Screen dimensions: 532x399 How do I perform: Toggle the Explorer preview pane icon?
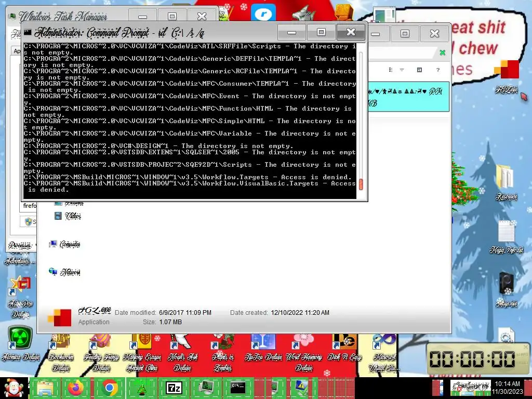[x=419, y=70]
